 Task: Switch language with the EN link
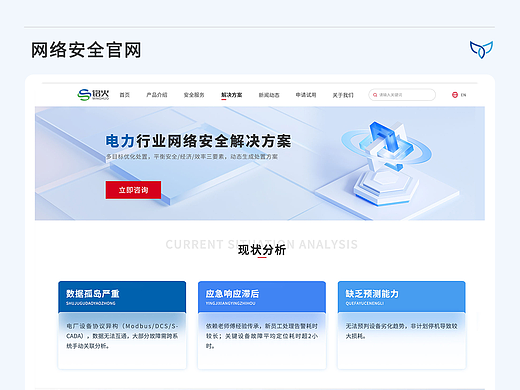point(463,95)
